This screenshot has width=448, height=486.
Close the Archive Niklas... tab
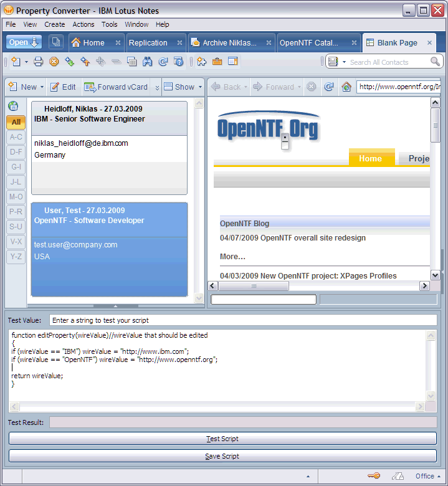click(269, 43)
